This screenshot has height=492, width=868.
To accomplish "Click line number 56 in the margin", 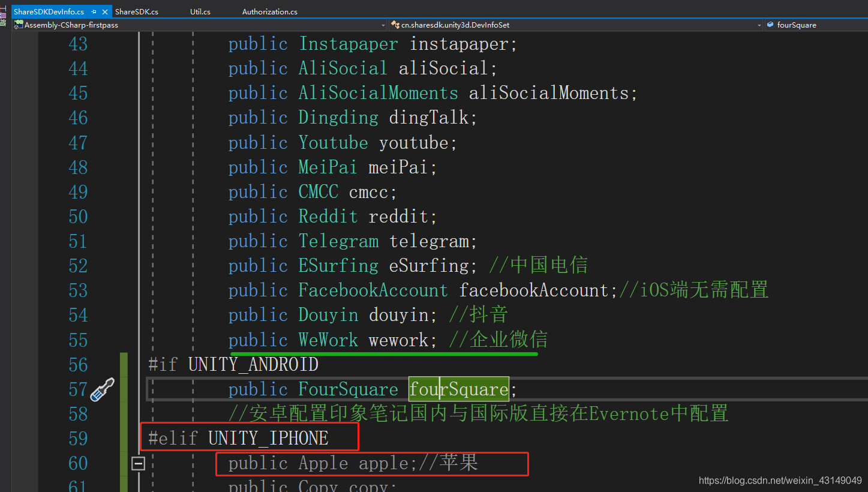I will coord(78,365).
